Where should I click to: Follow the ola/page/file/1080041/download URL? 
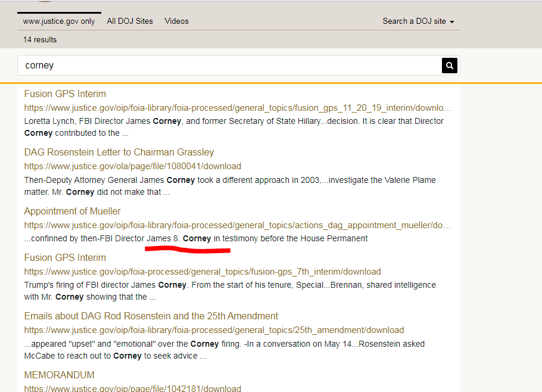[x=132, y=166]
